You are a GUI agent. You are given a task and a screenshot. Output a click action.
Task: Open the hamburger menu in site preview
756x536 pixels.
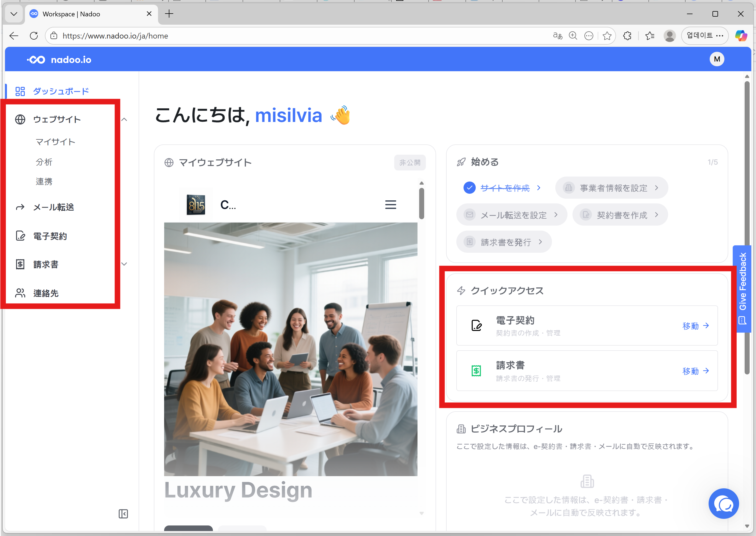[x=391, y=205]
